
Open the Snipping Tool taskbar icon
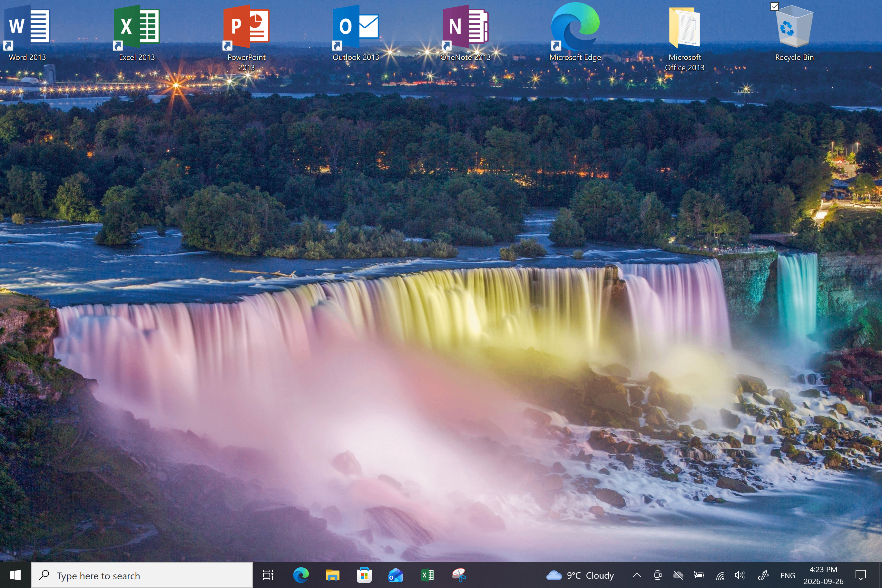pyautogui.click(x=459, y=575)
